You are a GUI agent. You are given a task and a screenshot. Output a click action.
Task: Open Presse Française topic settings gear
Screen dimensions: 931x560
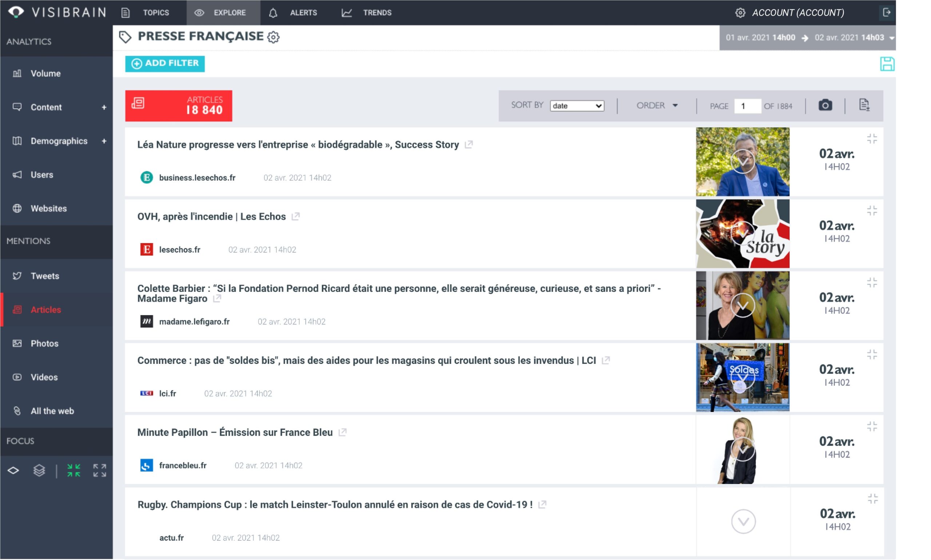[273, 37]
